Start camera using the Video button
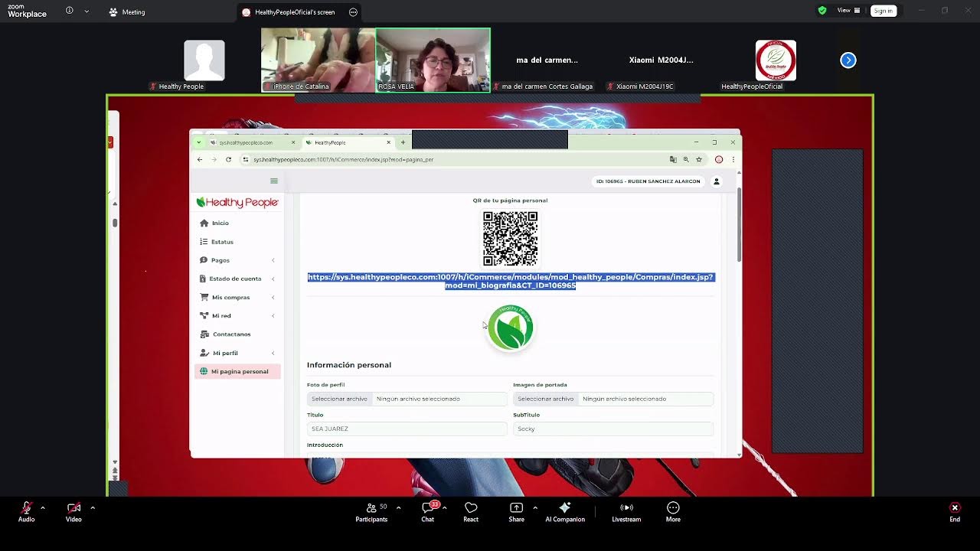Screen dimensions: 980x551 pyautogui.click(x=73, y=512)
